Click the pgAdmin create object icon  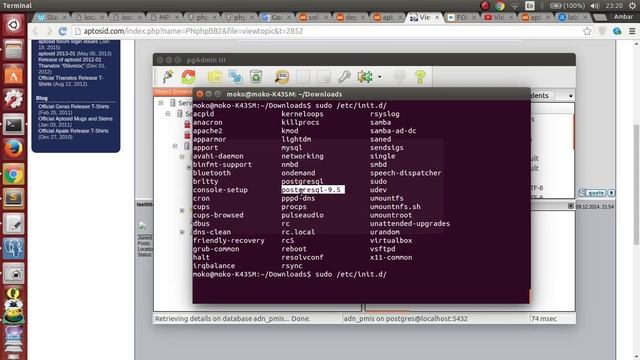pos(235,76)
